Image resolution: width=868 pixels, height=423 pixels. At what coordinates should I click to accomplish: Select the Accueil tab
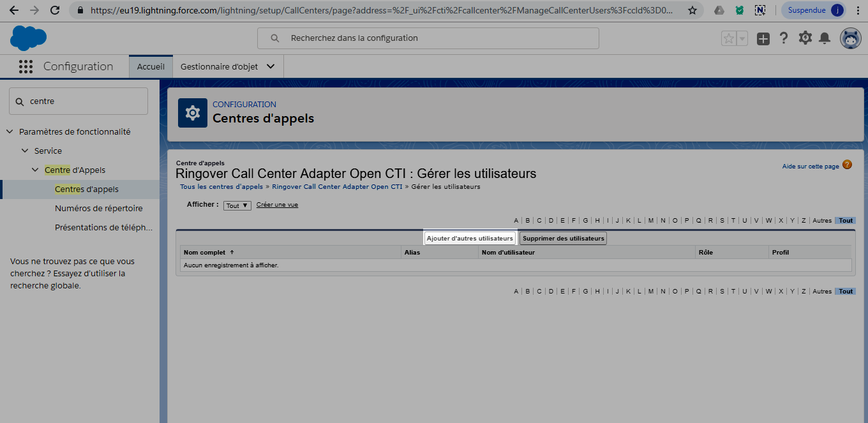(x=151, y=66)
